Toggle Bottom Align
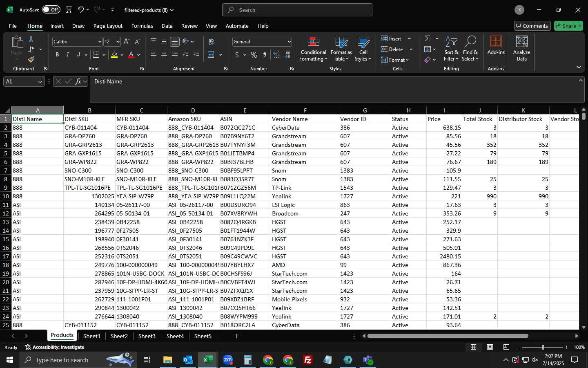The width and height of the screenshot is (588, 368). click(x=175, y=42)
